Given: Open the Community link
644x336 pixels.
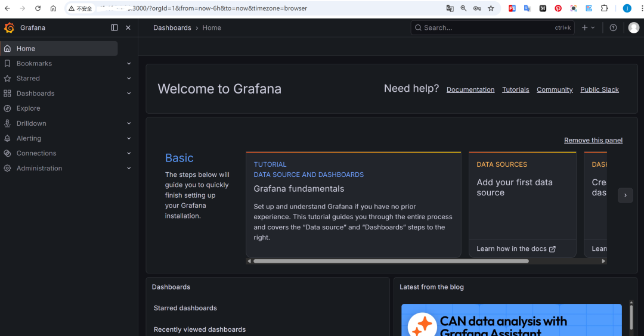Looking at the screenshot, I should point(555,89).
